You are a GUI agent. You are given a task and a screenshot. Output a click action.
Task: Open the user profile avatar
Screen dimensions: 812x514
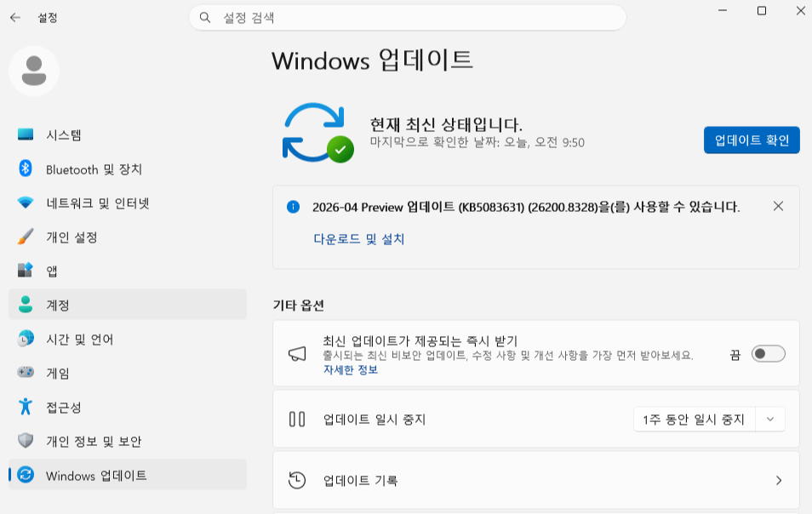pos(34,71)
